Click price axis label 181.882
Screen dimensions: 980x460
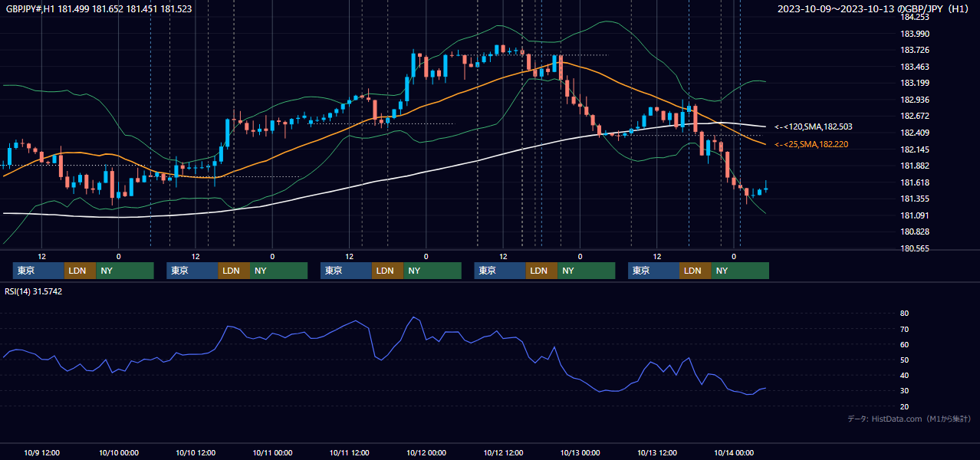[914, 166]
